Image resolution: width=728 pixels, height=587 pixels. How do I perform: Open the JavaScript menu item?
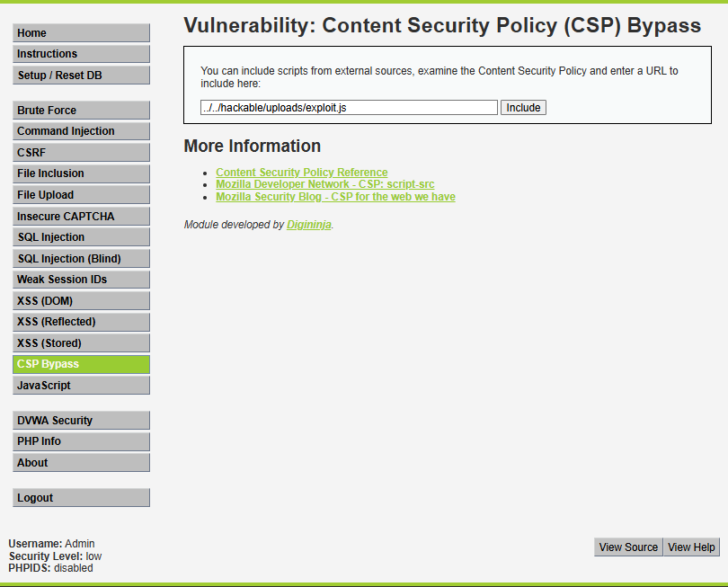(81, 386)
